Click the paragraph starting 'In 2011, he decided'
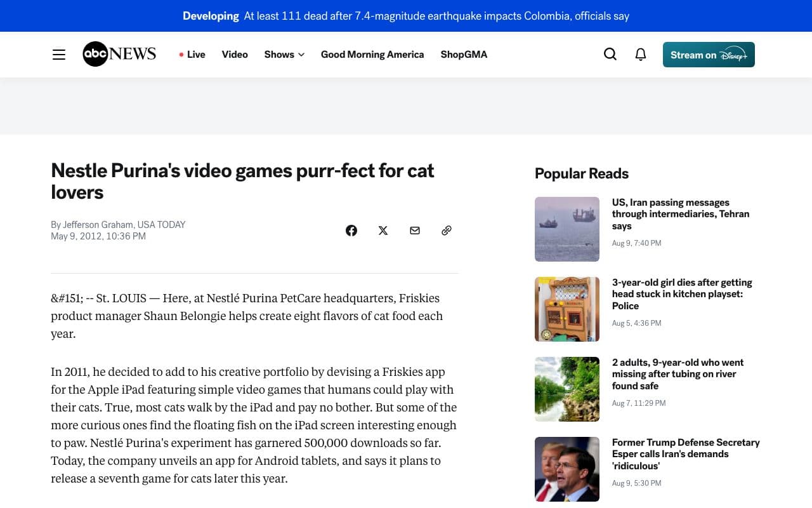This screenshot has width=812, height=508. tap(254, 425)
